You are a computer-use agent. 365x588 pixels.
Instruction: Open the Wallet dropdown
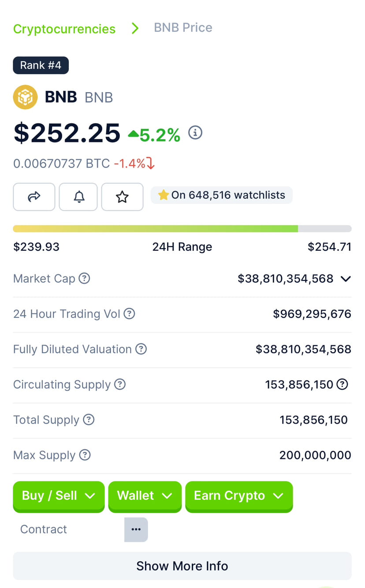[x=145, y=496]
